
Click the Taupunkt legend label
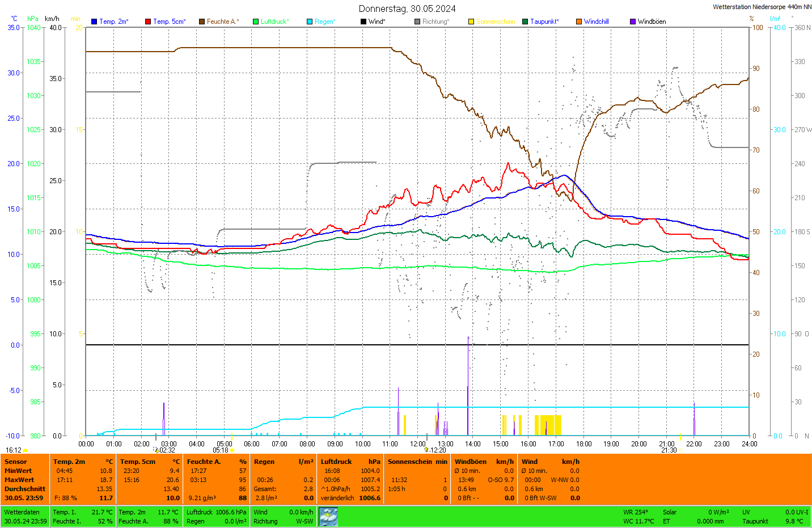click(544, 22)
